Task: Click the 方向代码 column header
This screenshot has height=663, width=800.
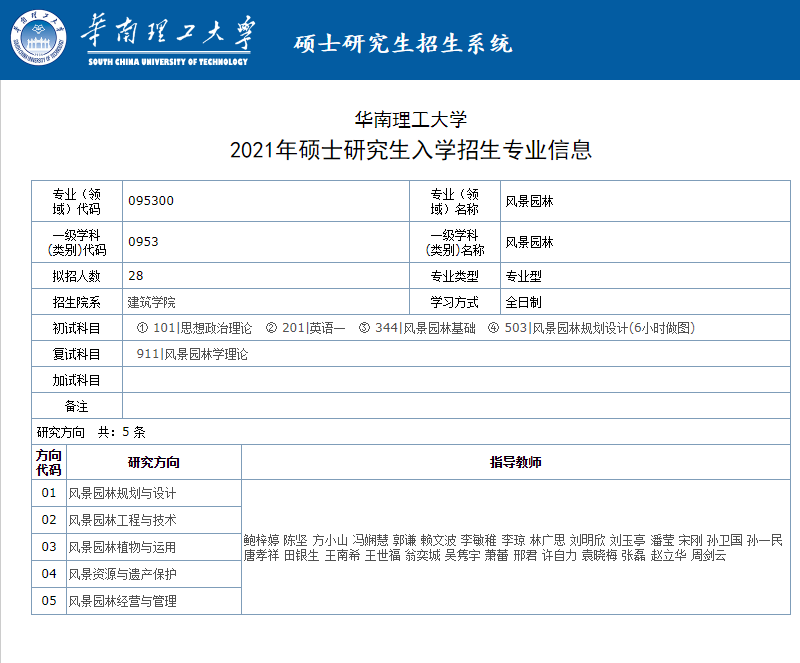Action: (x=49, y=462)
